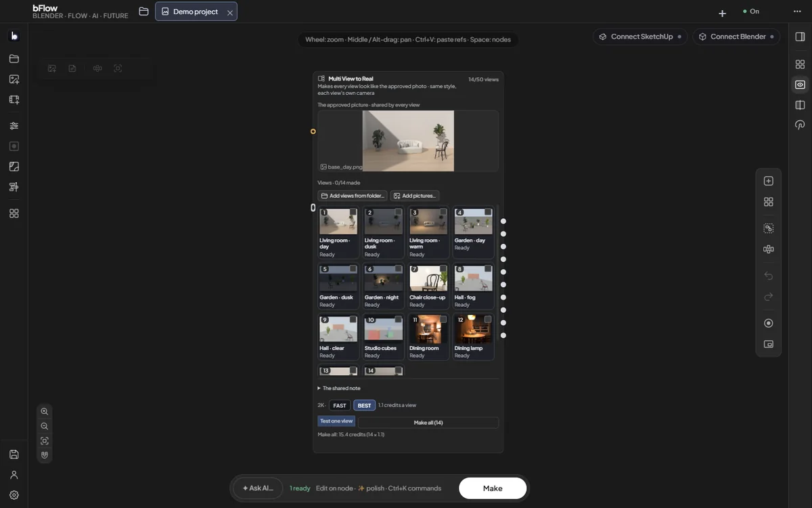Tick the checkbox on Dining lamp view
The width and height of the screenshot is (812, 508).
point(488,319)
